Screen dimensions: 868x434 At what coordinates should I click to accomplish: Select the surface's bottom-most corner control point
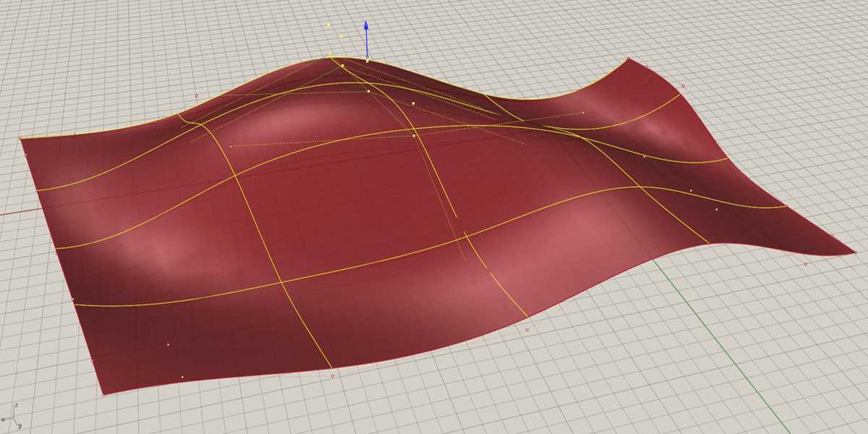(x=103, y=395)
